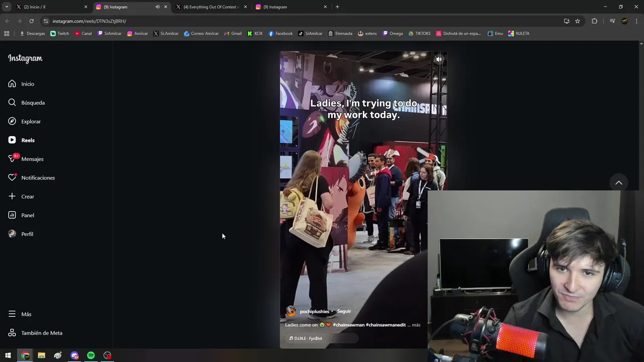Open Panel dashboard in sidebar
The width and height of the screenshot is (644, 362).
click(x=21, y=215)
